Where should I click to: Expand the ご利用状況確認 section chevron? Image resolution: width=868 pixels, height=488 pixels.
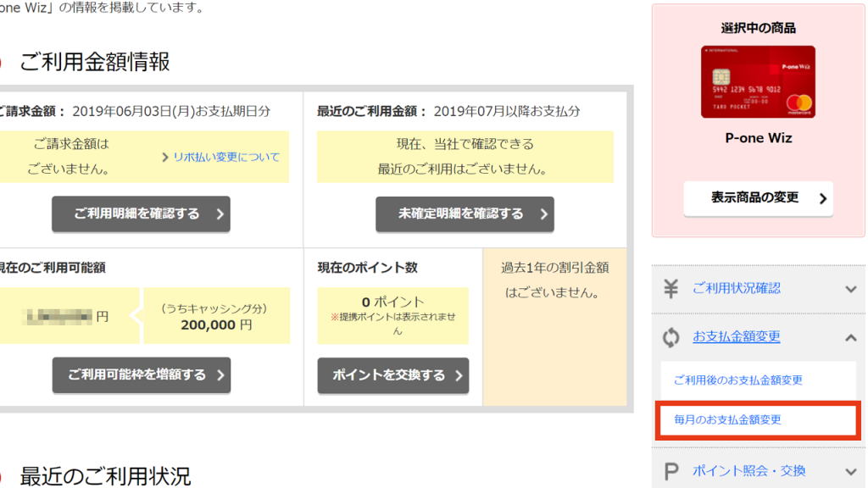pos(851,289)
